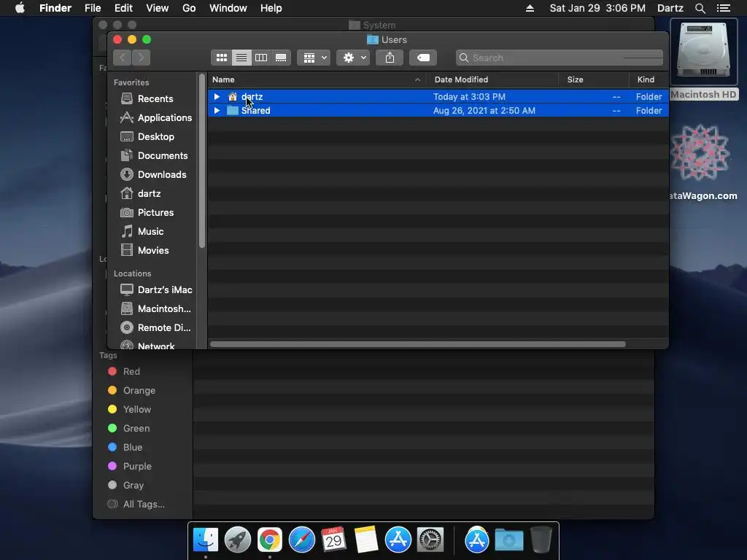Image resolution: width=747 pixels, height=560 pixels.
Task: Sort by the Name column header
Action: (x=317, y=79)
